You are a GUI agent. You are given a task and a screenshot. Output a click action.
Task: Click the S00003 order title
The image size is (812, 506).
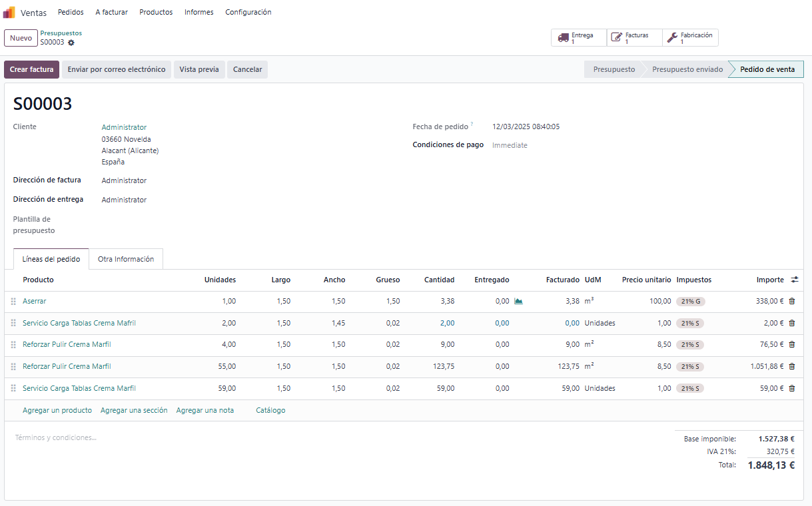point(43,104)
